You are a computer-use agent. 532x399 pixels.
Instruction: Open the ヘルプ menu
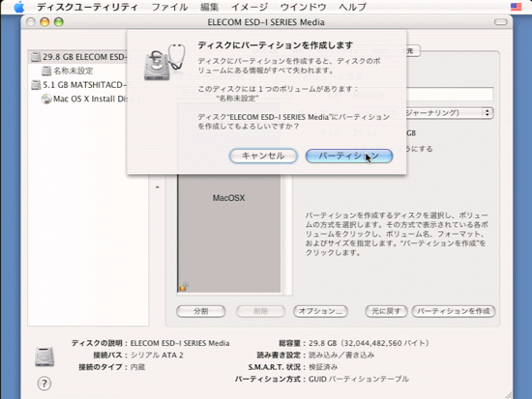pos(352,7)
